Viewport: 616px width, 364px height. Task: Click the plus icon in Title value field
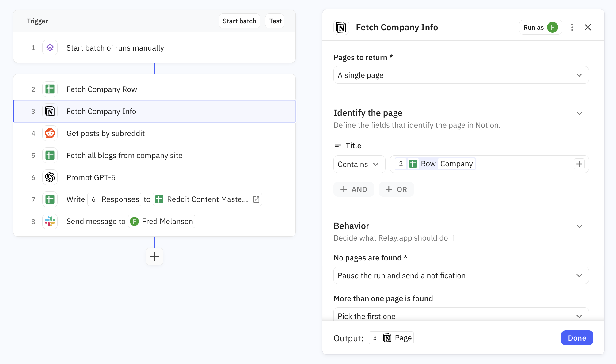579,164
